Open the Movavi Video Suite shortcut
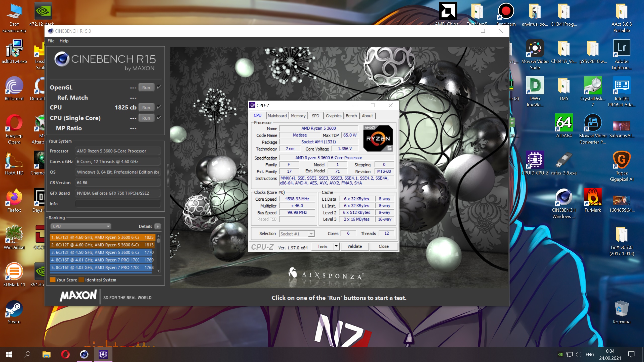The height and width of the screenshot is (362, 644). pyautogui.click(x=535, y=54)
